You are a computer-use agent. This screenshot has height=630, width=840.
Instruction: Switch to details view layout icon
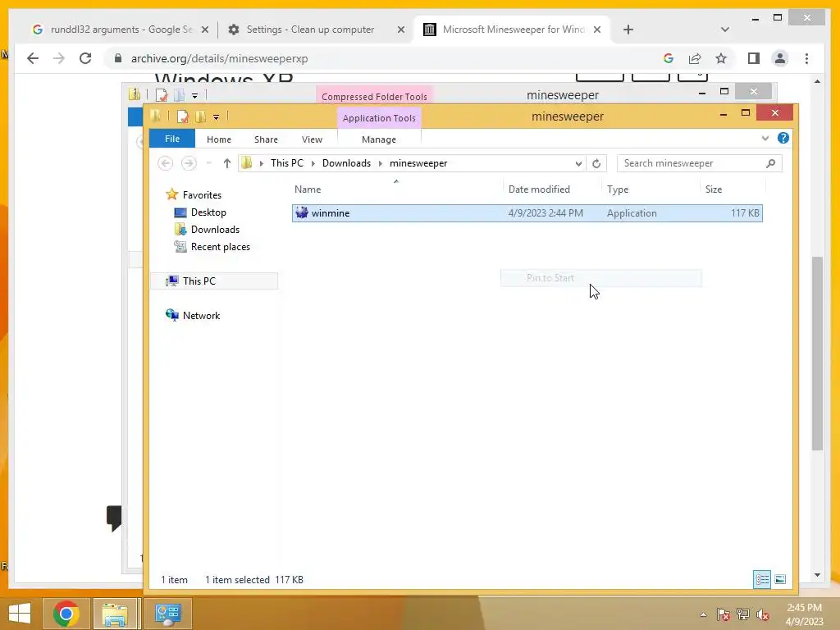(x=762, y=579)
